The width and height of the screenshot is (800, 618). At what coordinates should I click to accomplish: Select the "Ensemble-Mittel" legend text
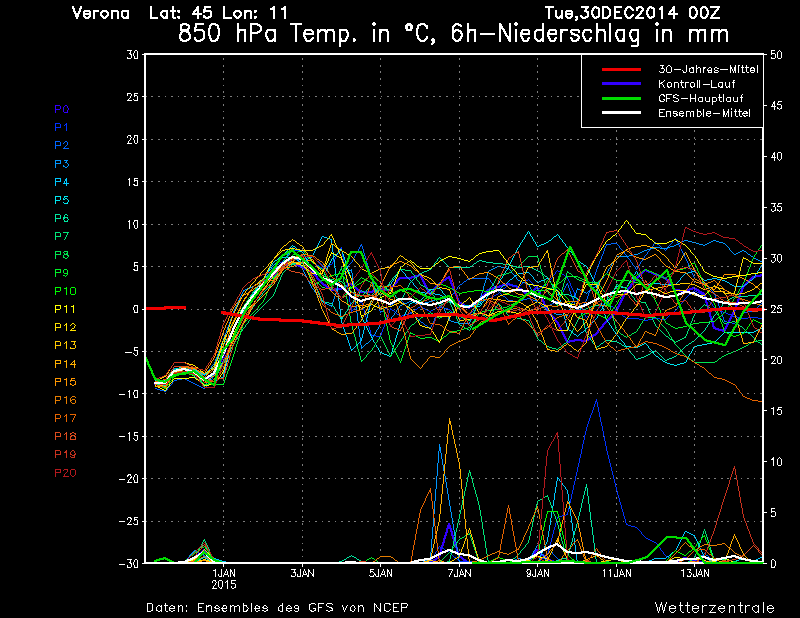pyautogui.click(x=704, y=113)
